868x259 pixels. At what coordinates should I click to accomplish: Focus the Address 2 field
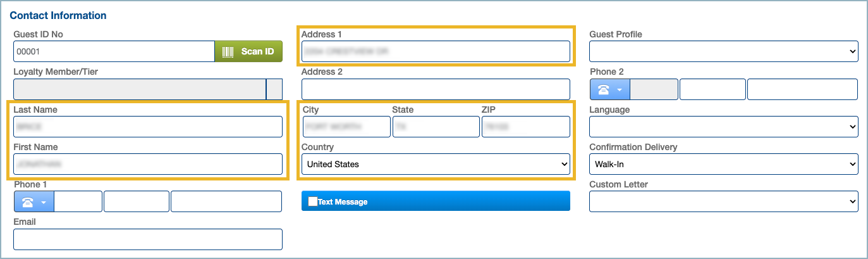click(436, 89)
